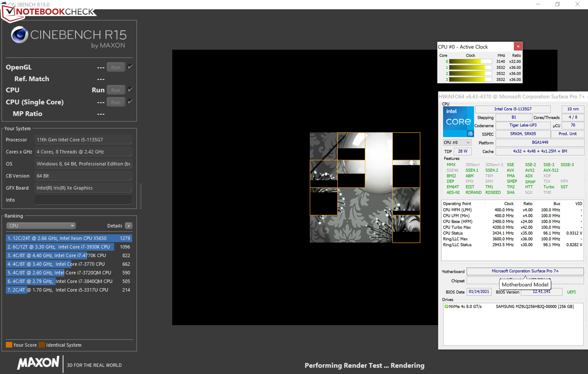Click the Your Score orange legend swatch
The image size is (588, 374).
pos(9,345)
